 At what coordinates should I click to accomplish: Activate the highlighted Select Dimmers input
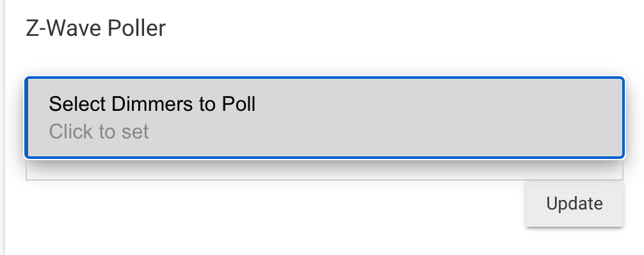pyautogui.click(x=325, y=117)
